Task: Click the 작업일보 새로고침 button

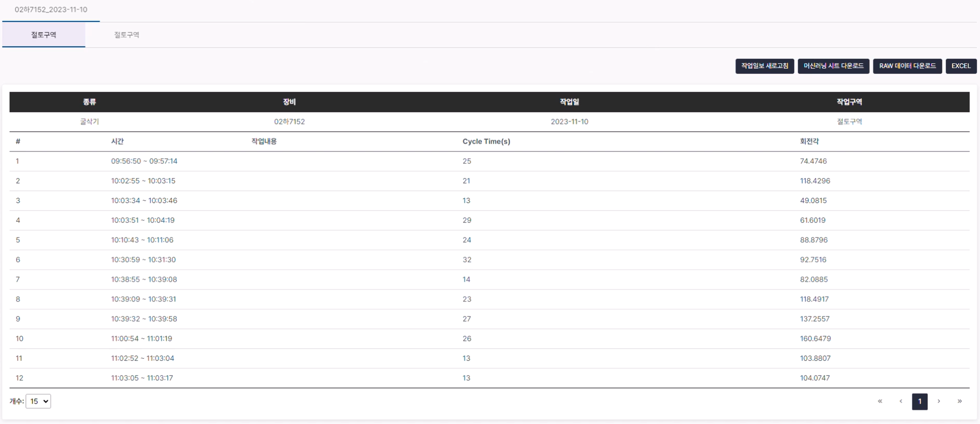Action: tap(764, 66)
